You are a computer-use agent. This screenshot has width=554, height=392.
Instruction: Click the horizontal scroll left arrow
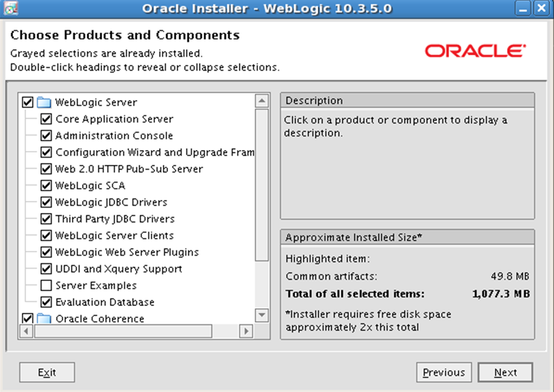click(26, 331)
